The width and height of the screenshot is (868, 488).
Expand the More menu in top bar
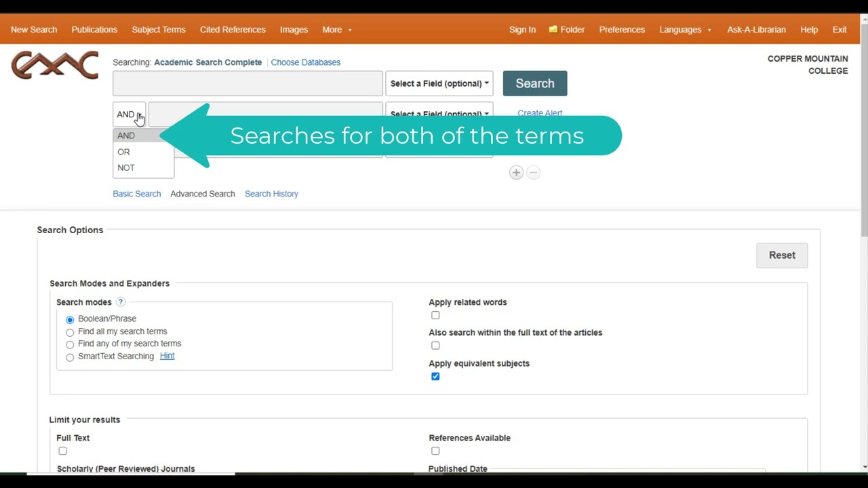[x=337, y=30]
